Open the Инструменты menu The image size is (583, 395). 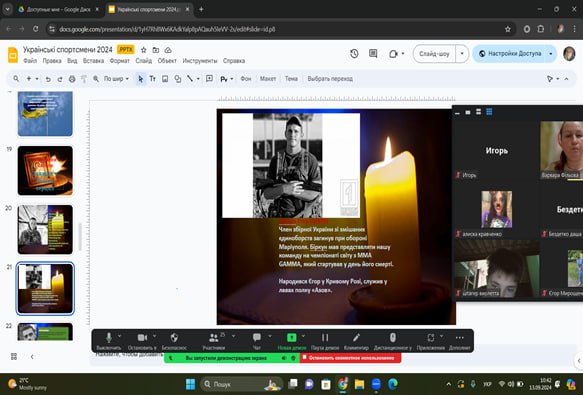click(x=200, y=61)
